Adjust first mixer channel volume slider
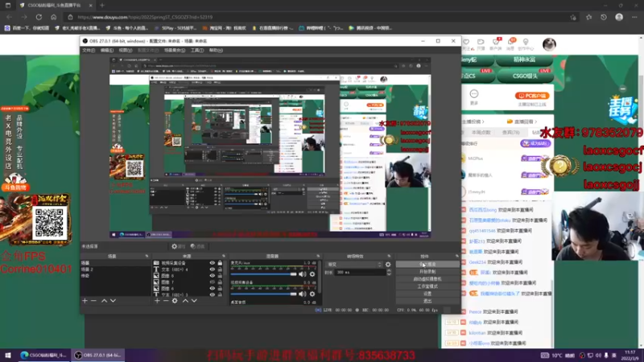This screenshot has width=644, height=362. pos(263,274)
